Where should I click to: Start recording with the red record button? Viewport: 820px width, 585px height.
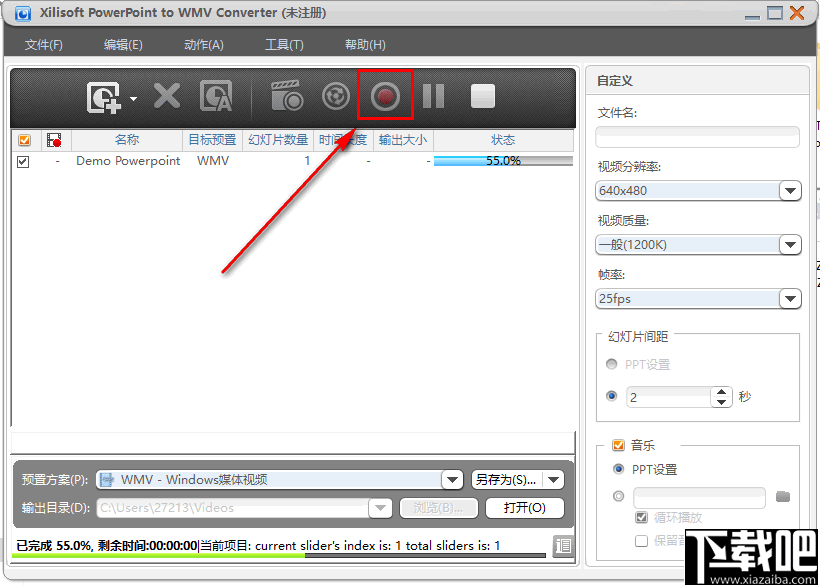click(385, 95)
